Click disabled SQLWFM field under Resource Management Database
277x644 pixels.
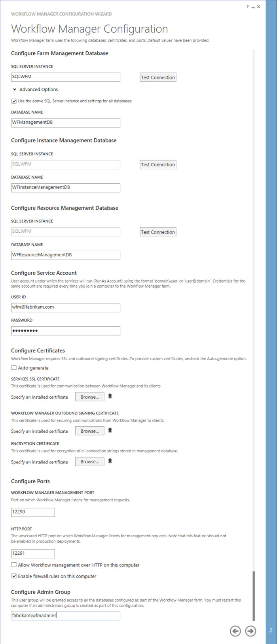coord(66,232)
